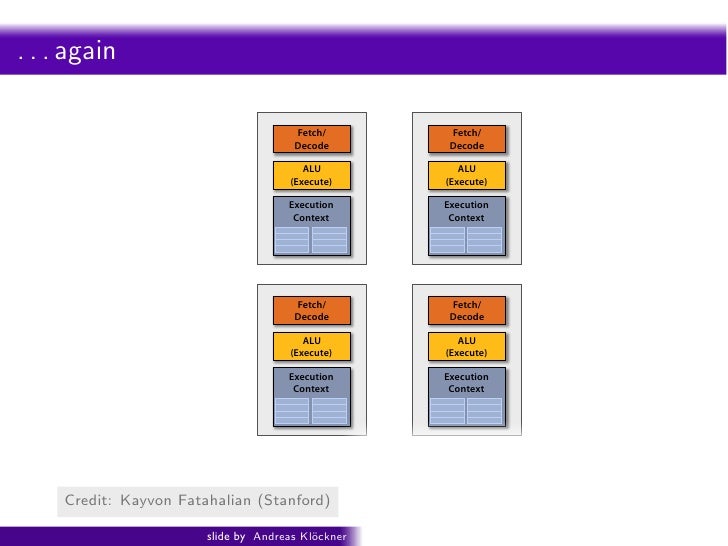Click the slide title "...again"

[67, 52]
